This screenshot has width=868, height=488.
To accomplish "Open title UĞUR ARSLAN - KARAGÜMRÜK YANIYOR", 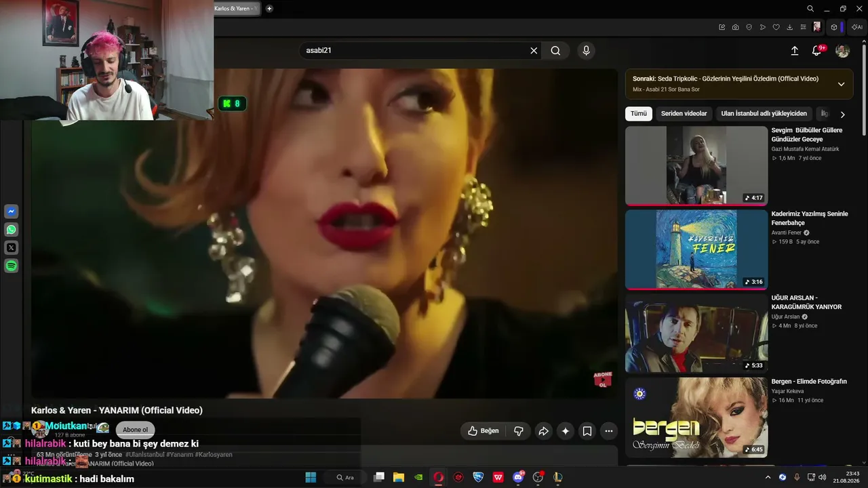I will coord(806,302).
